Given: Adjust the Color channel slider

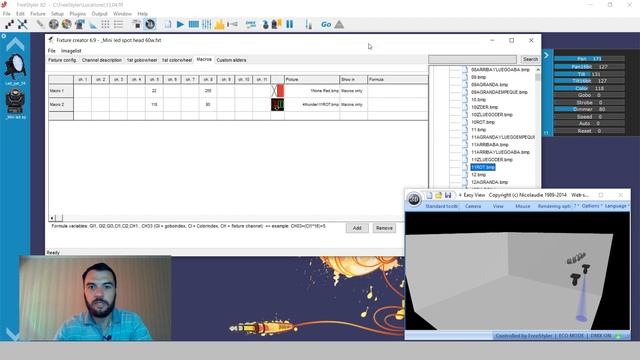Looking at the screenshot, I should coord(589,88).
